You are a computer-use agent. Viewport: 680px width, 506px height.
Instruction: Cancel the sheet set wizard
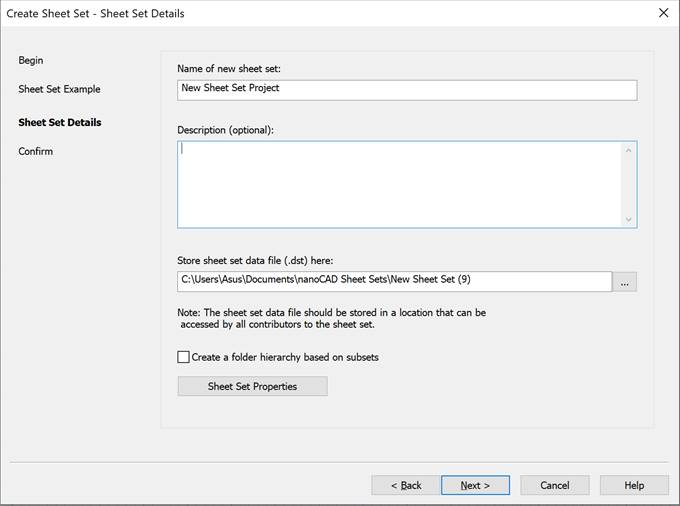coord(554,485)
